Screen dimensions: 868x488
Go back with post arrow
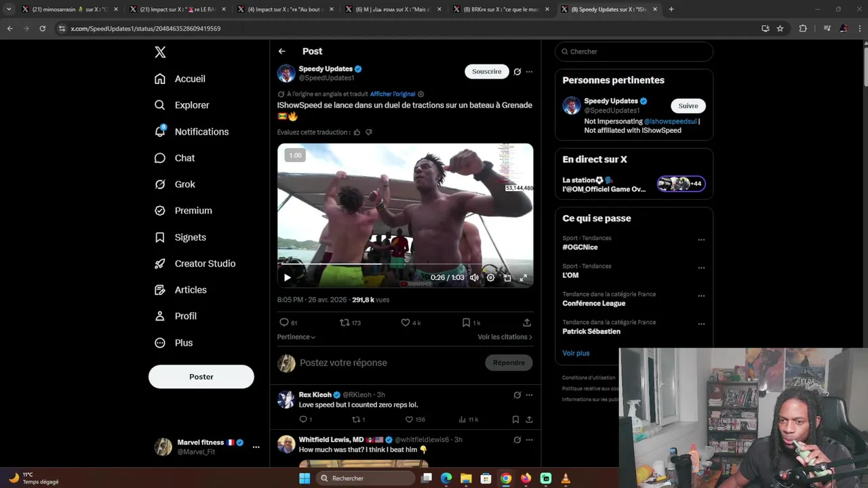point(282,52)
